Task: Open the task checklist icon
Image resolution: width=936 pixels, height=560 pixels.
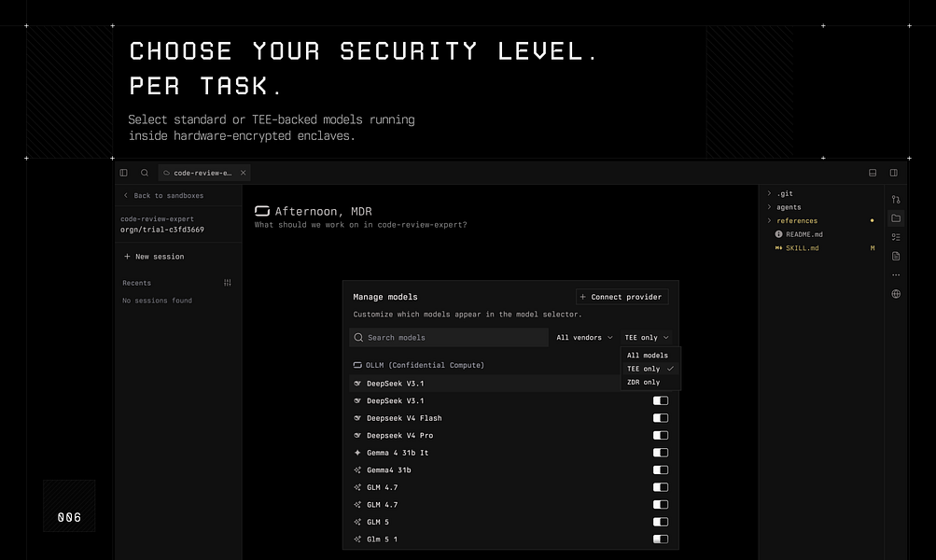Action: tap(896, 237)
